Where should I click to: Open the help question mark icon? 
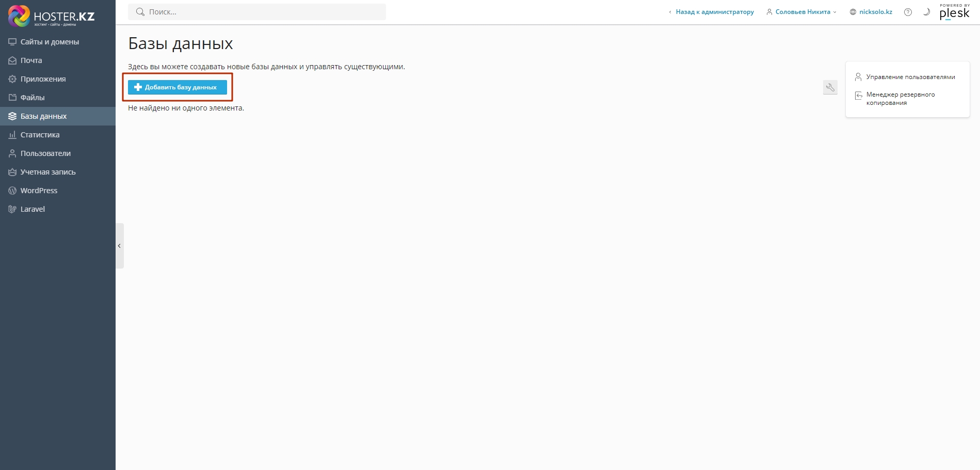[908, 12]
